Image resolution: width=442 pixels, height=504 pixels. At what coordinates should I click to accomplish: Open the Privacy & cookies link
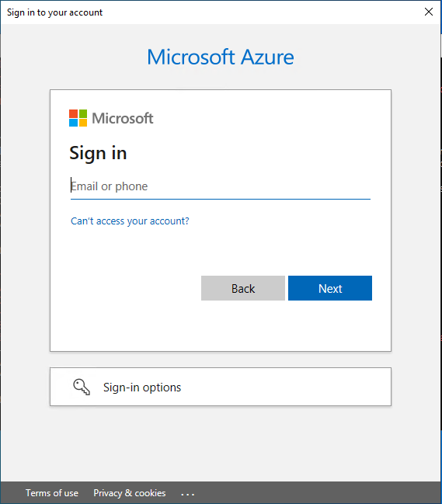(x=130, y=493)
